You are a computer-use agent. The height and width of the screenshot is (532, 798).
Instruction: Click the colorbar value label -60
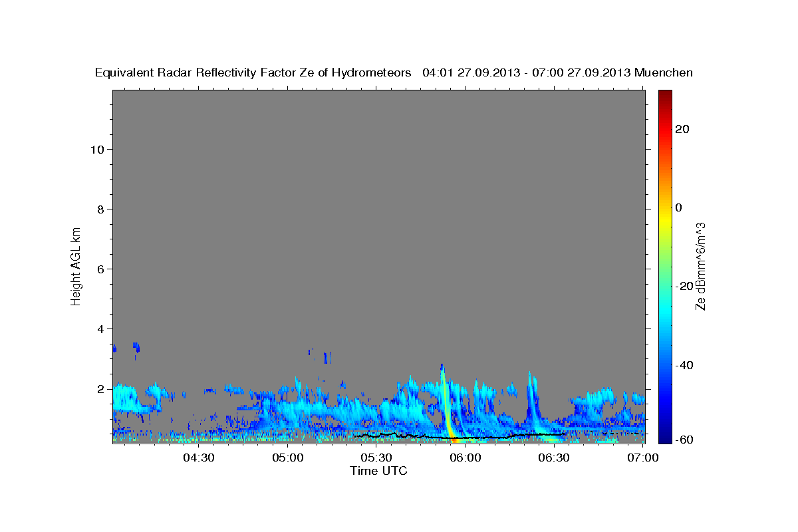tap(684, 440)
